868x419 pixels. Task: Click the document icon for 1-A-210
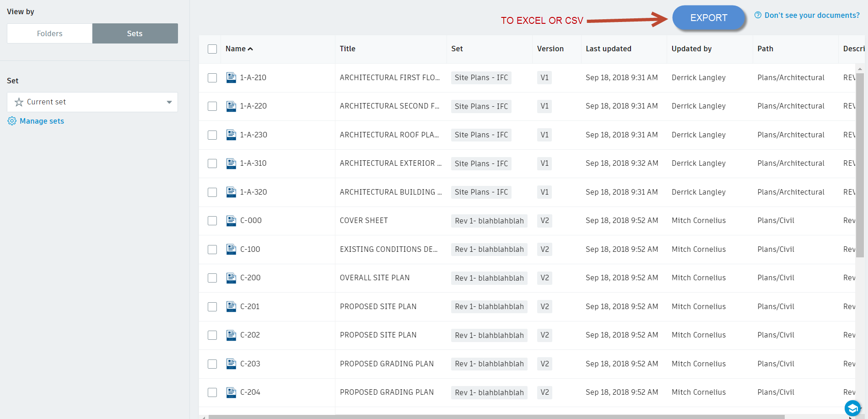click(231, 77)
